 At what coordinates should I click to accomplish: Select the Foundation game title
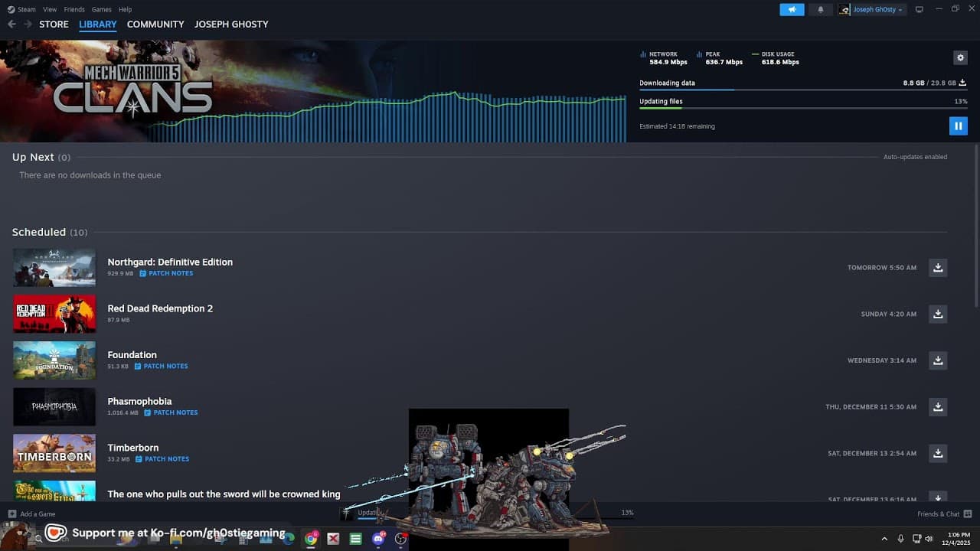click(x=132, y=355)
